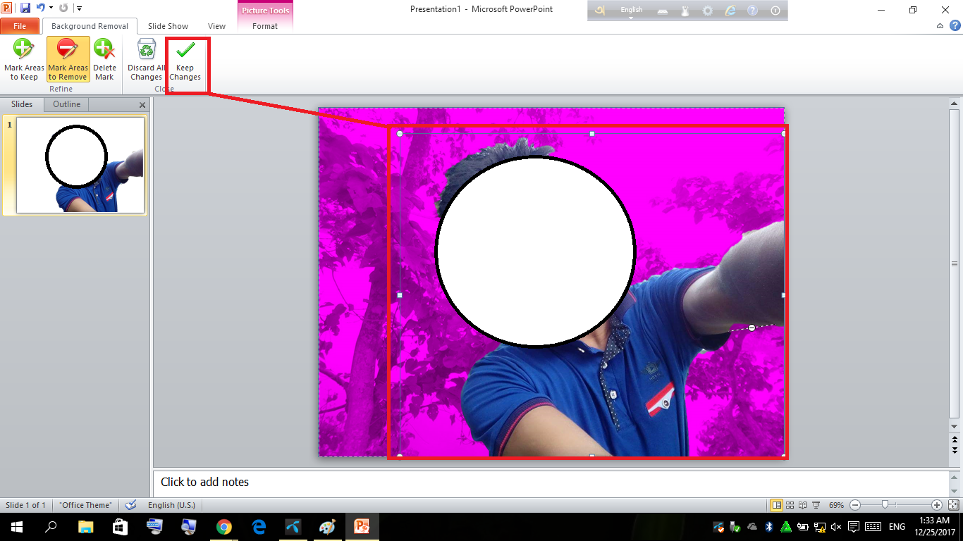Expand the Undo history dropdown arrow
This screenshot has width=963, height=560.
(51, 8)
